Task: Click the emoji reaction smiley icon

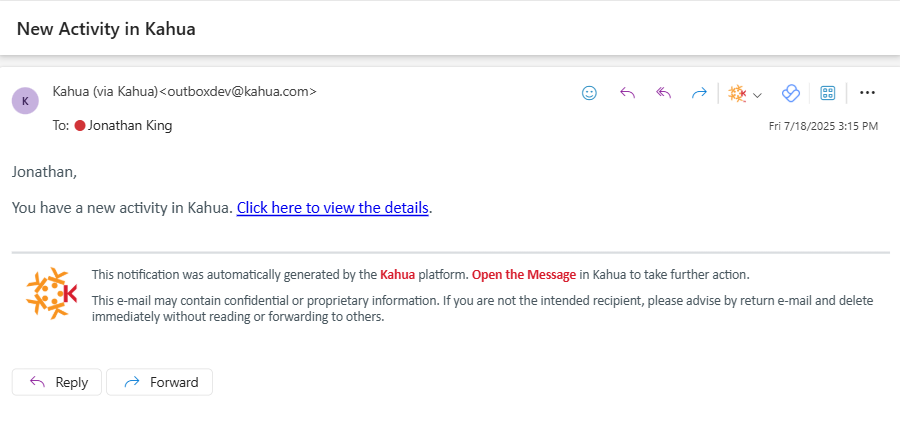Action: click(589, 93)
